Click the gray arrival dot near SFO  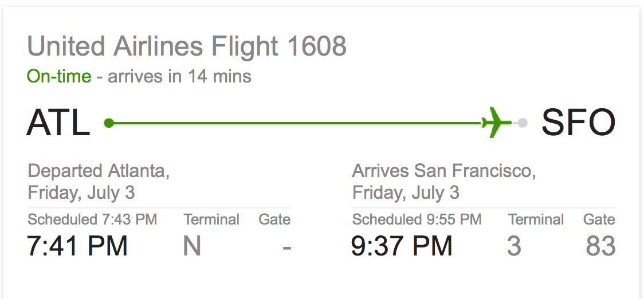[x=523, y=123]
